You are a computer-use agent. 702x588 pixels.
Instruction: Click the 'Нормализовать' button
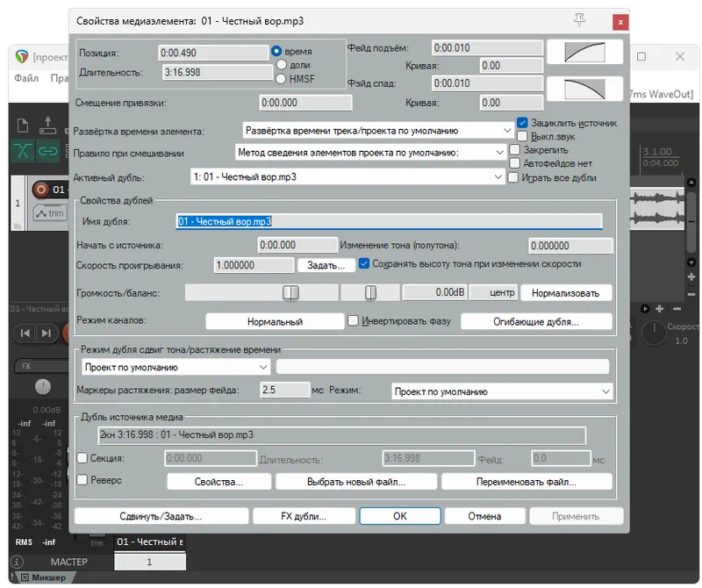566,293
